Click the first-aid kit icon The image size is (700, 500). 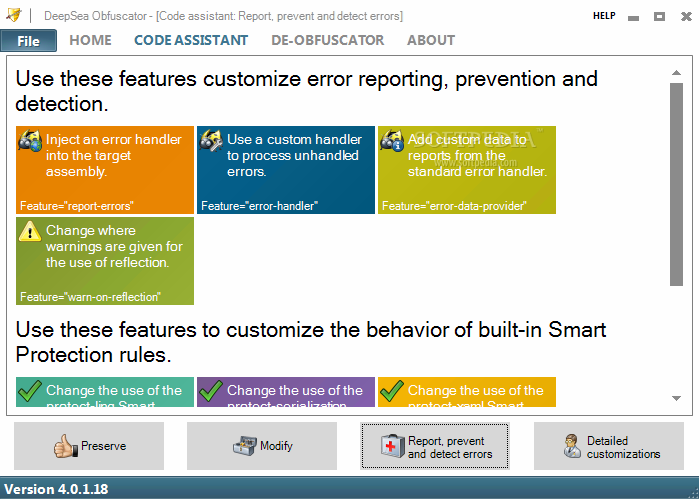pyautogui.click(x=393, y=446)
